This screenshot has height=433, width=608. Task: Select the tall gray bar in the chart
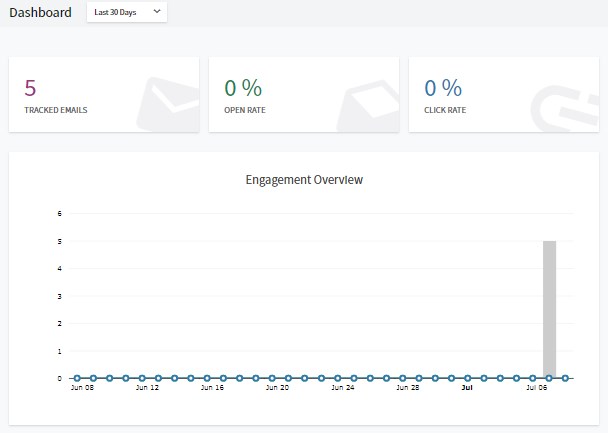point(549,309)
